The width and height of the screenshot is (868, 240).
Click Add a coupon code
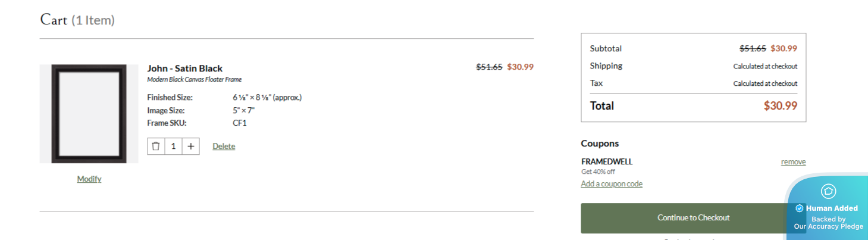point(612,184)
